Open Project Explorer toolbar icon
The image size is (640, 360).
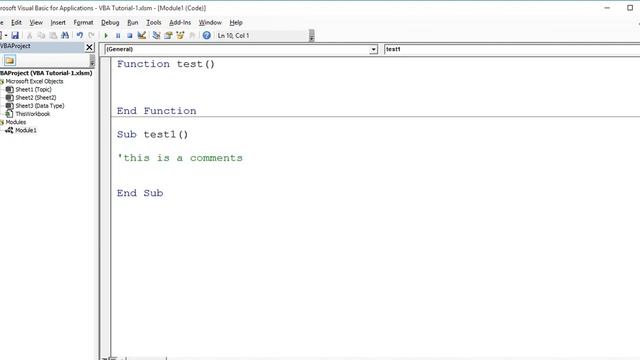pyautogui.click(x=156, y=36)
